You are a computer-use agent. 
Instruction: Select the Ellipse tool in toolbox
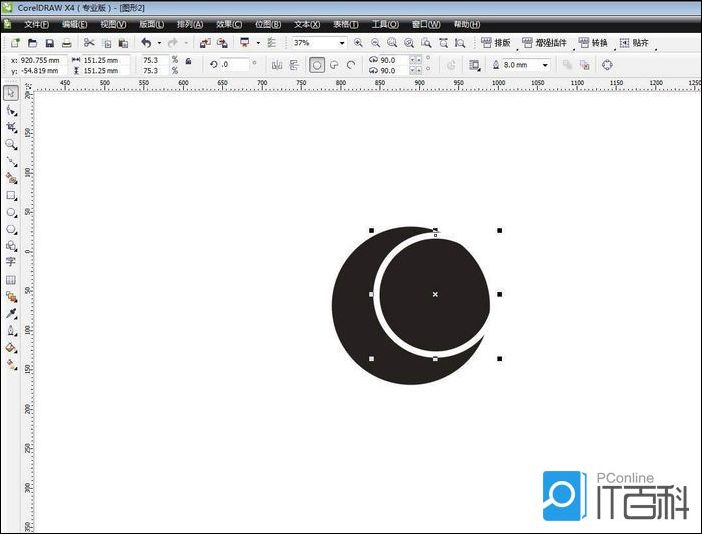(11, 213)
